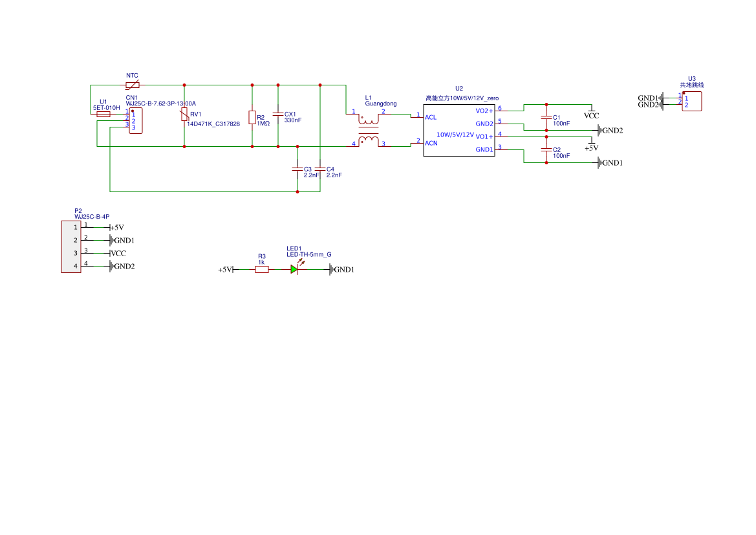Viewport: 756px width, 535px height.
Task: Select the green LED1 diode symbol
Action: tap(294, 269)
